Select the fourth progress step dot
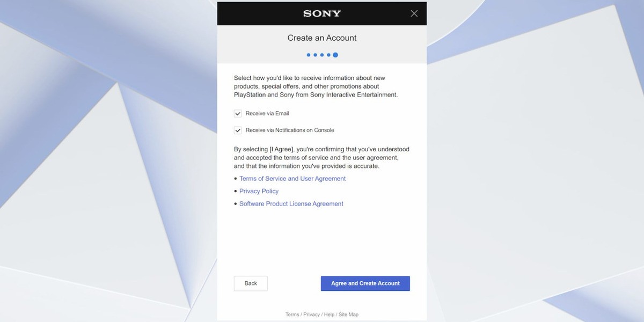 (x=328, y=55)
